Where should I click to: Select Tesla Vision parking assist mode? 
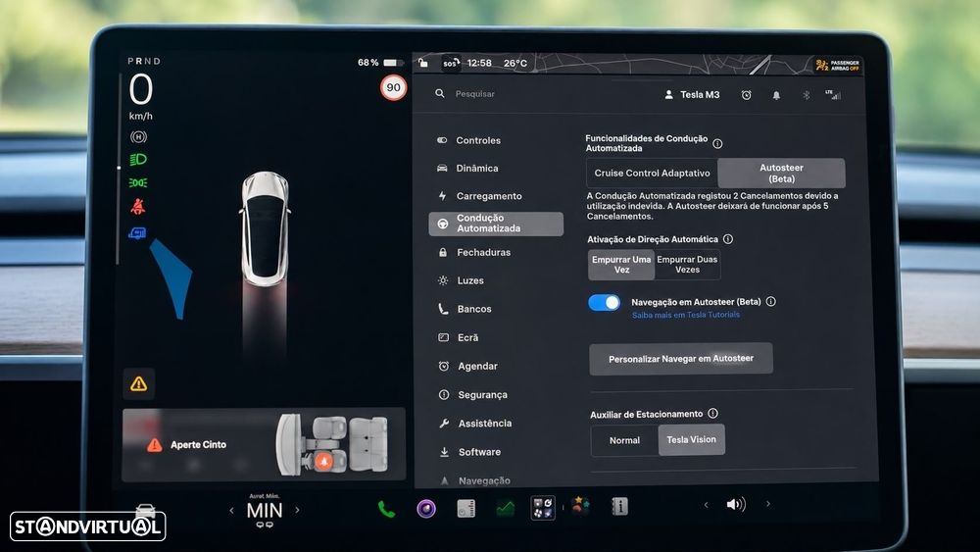(691, 440)
